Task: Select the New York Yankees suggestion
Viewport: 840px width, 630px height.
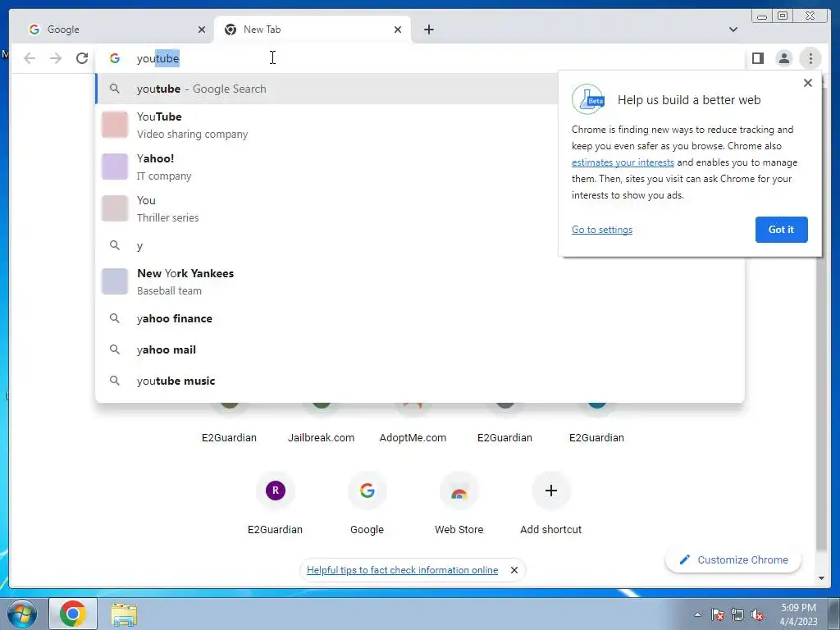Action: [x=420, y=281]
